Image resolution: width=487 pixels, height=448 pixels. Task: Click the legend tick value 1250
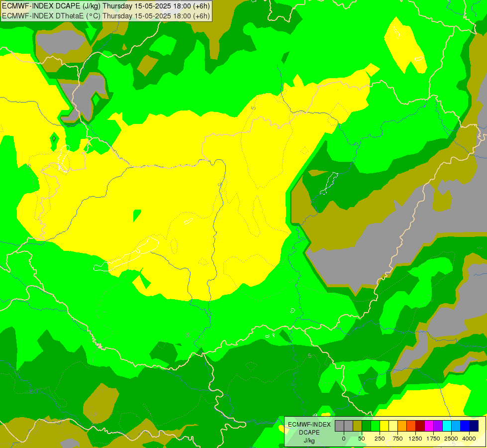click(415, 439)
